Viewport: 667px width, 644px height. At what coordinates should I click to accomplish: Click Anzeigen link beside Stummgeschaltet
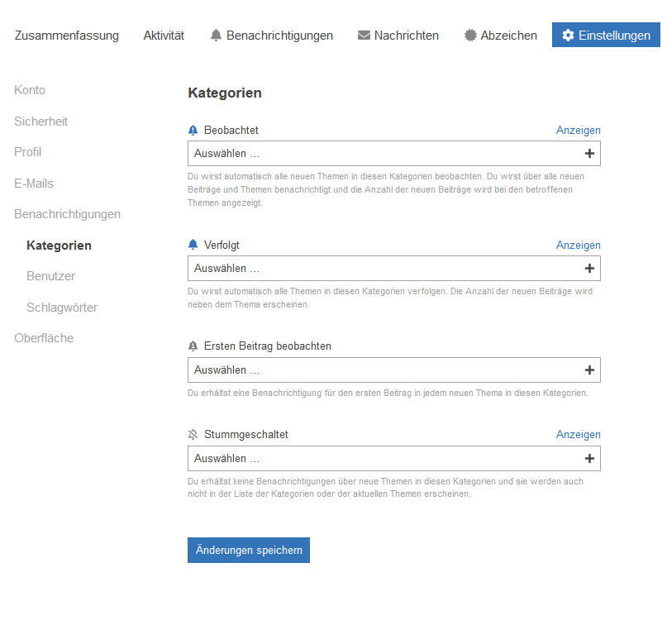coord(578,434)
